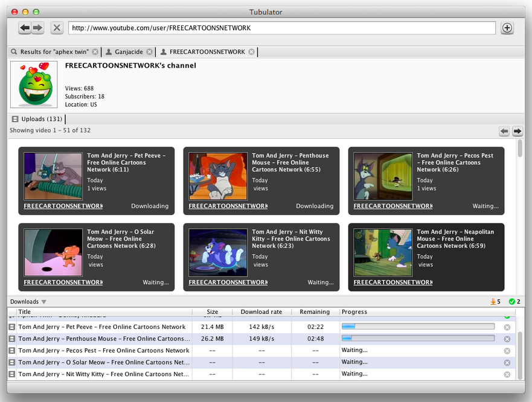Select the FREECARTOONSNETWORK tab
Viewport: 532px width, 402px height.
point(207,52)
